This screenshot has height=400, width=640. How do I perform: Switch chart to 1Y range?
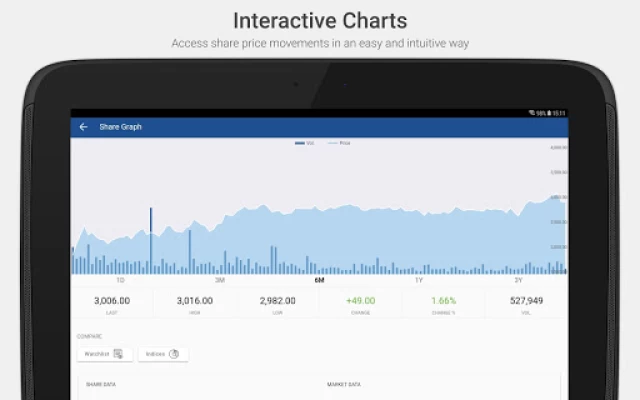[419, 281]
